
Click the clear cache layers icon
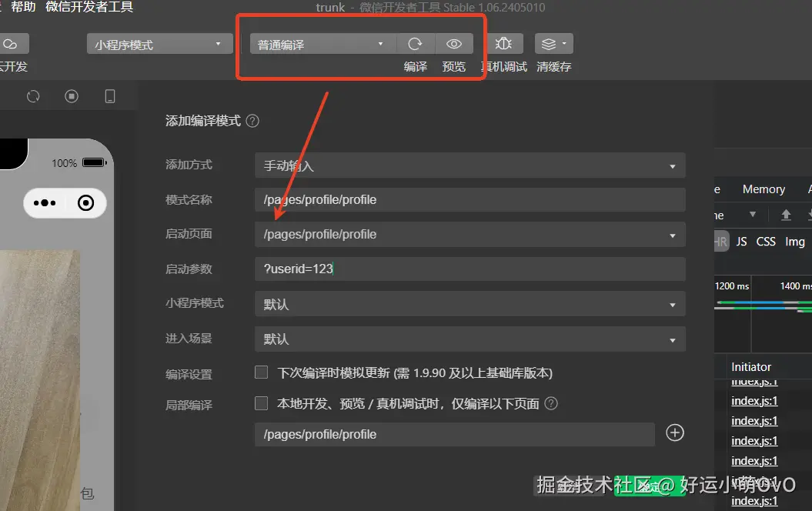coord(549,44)
